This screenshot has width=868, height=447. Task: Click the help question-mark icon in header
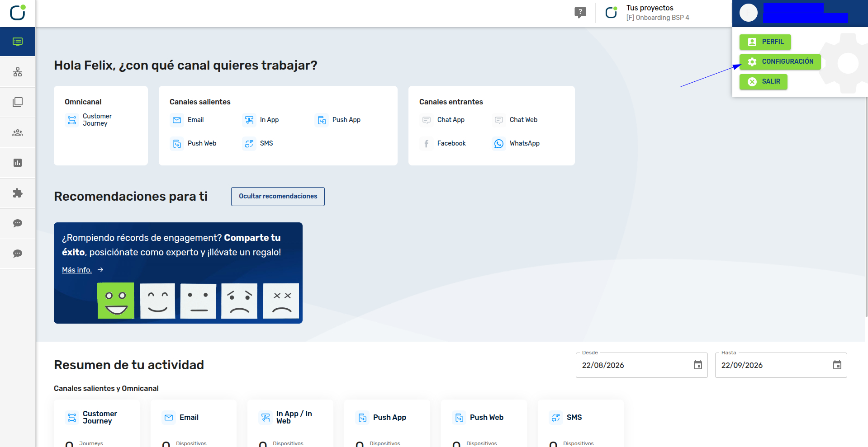pos(580,13)
